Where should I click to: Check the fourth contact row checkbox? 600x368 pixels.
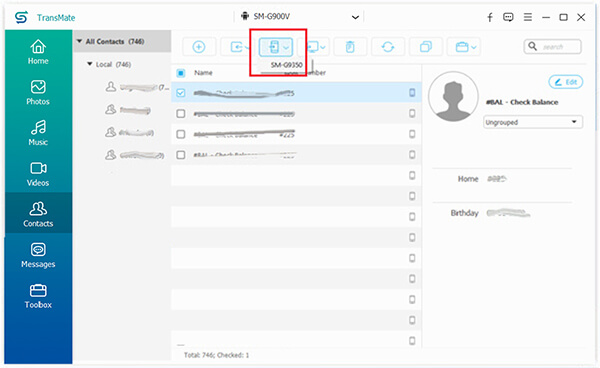[x=181, y=155]
